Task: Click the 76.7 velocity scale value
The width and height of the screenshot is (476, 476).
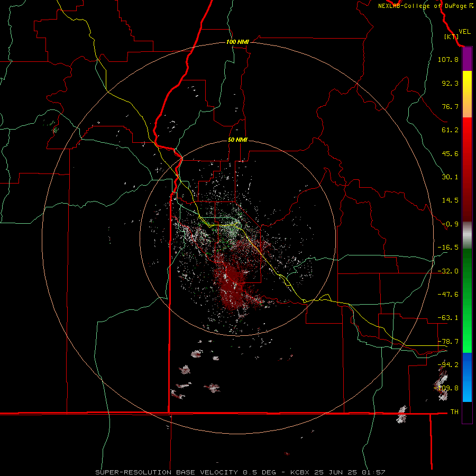Action: click(x=450, y=106)
